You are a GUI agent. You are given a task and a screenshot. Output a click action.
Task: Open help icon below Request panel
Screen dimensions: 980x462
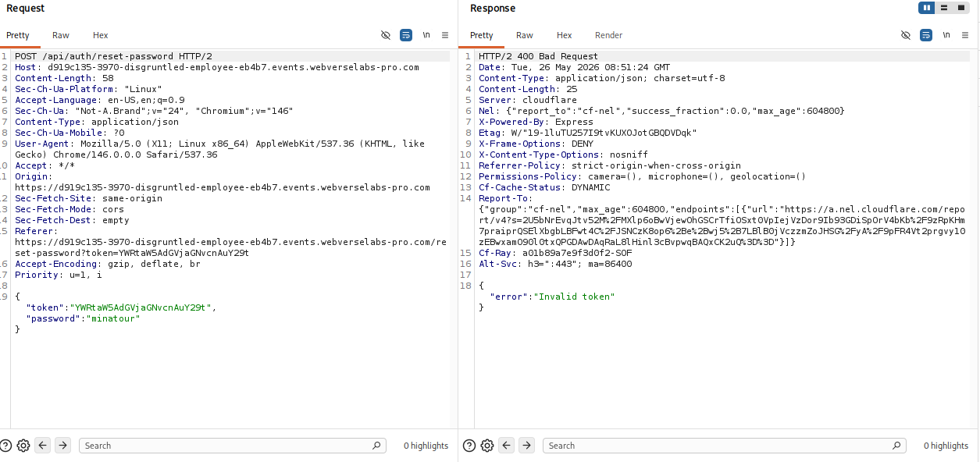[x=6, y=446]
